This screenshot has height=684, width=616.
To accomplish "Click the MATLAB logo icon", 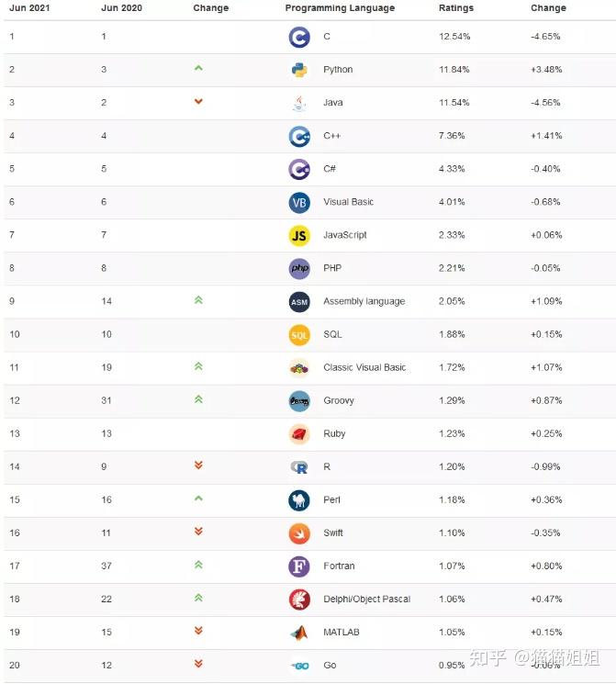I will pyautogui.click(x=299, y=632).
